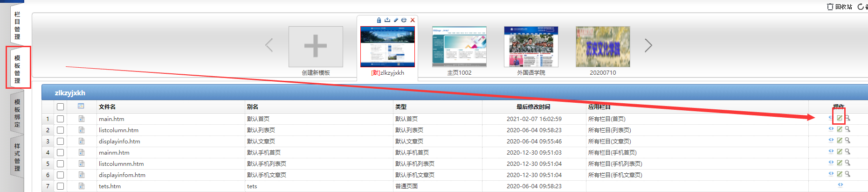Click the 创建新模板 plus button
This screenshot has width=868, height=192.
pos(316,47)
